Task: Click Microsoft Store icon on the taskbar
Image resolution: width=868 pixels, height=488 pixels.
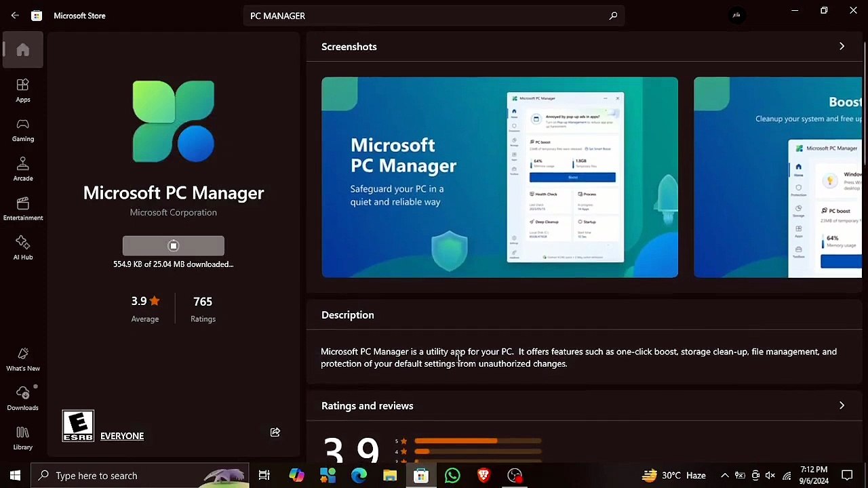Action: (x=421, y=476)
